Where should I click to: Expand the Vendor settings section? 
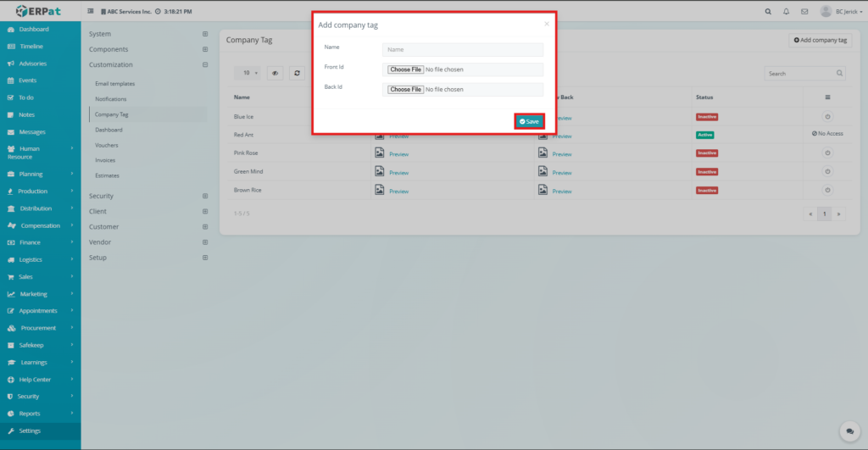coord(205,242)
